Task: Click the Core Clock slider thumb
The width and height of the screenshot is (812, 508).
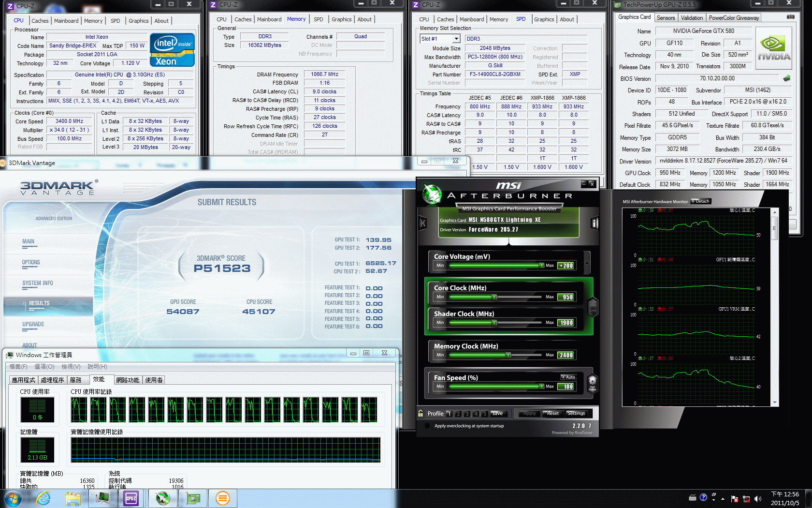Action: pos(493,297)
